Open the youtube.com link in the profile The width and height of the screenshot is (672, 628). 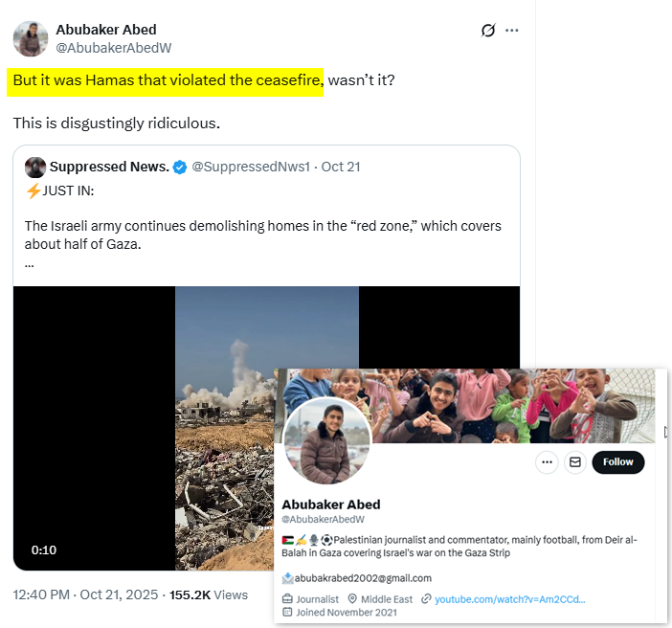tap(509, 599)
